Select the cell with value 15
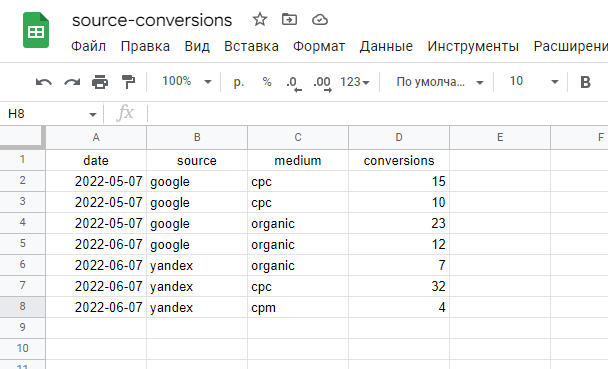Viewport: 608px width, 369px height. [x=399, y=181]
